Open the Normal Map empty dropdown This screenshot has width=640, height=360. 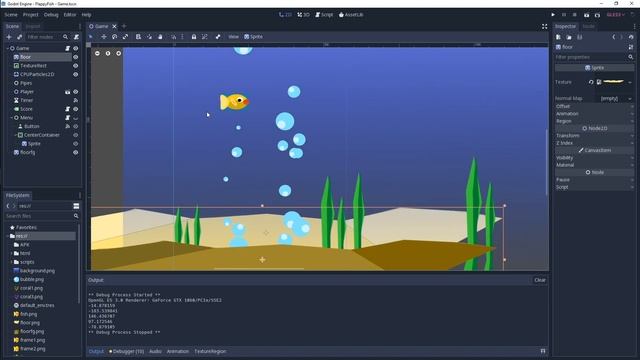tap(615, 99)
